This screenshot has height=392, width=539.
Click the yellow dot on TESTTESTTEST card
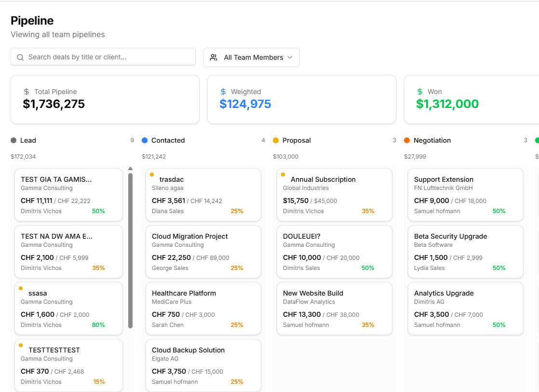pos(21,345)
